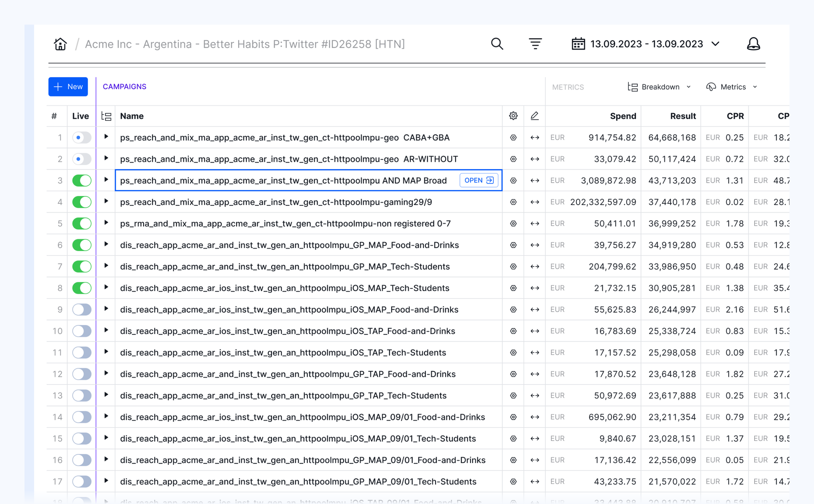Select the CAMPAIGNS tab
This screenshot has height=504, width=814.
[124, 87]
